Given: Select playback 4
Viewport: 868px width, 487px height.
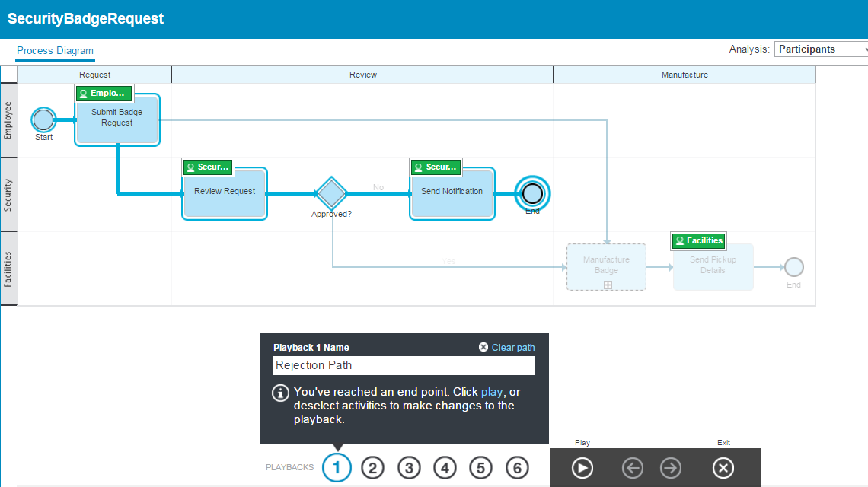Looking at the screenshot, I should pos(445,468).
